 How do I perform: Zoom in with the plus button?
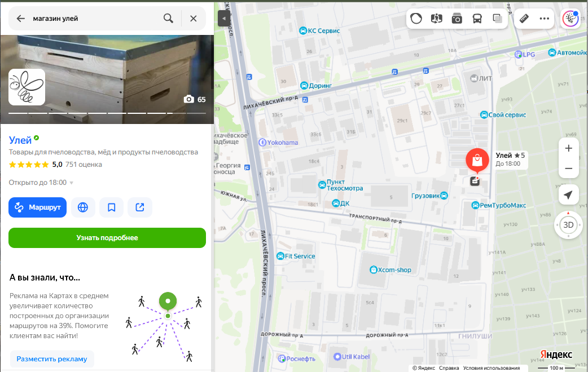pos(568,148)
